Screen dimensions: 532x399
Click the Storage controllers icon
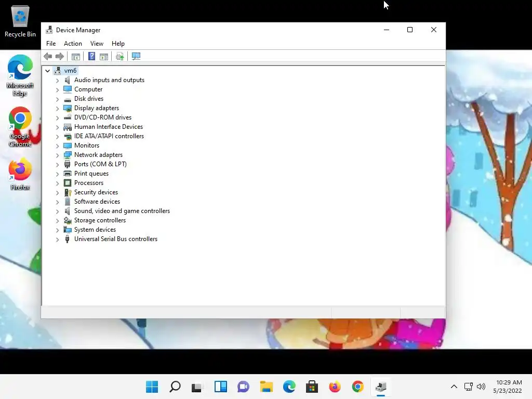tap(68, 220)
